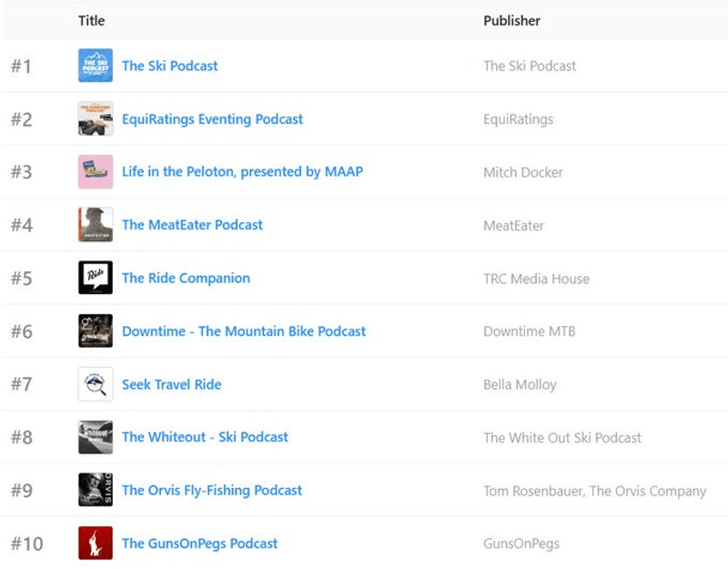
Task: Click publisher name Bella Molloy
Action: (520, 384)
